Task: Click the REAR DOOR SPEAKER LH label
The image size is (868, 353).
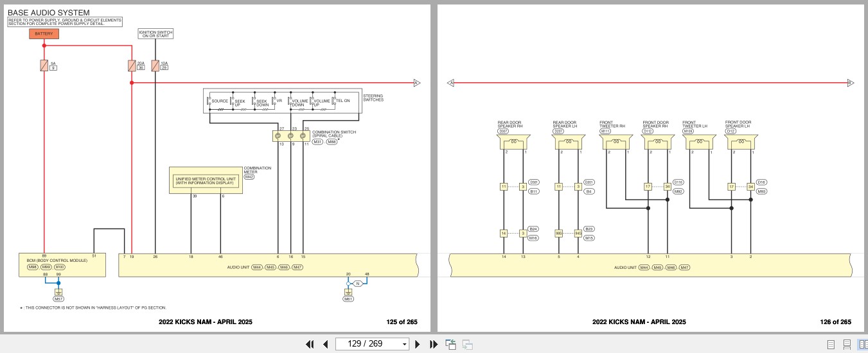Action: (565, 124)
